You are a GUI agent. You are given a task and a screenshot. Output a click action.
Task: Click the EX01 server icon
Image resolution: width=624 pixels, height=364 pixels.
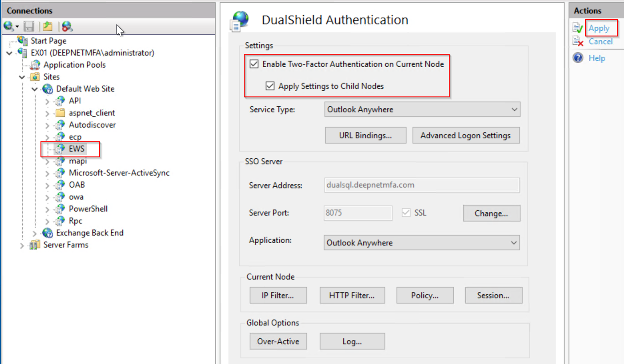coord(23,52)
